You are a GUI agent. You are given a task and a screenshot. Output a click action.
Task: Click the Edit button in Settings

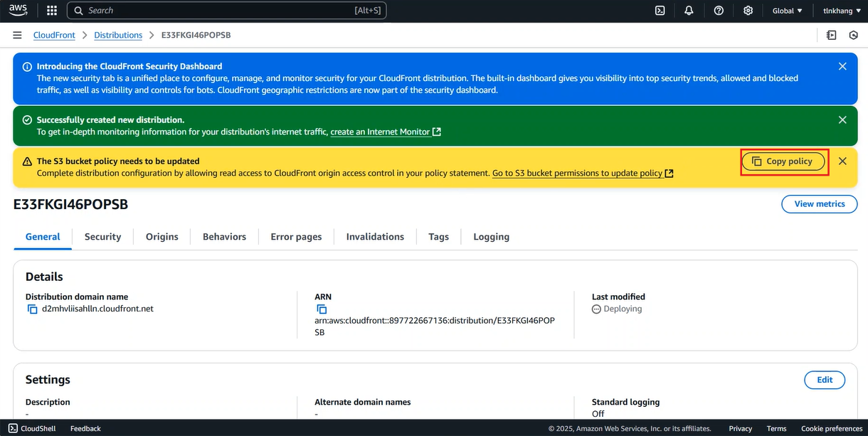825,380
